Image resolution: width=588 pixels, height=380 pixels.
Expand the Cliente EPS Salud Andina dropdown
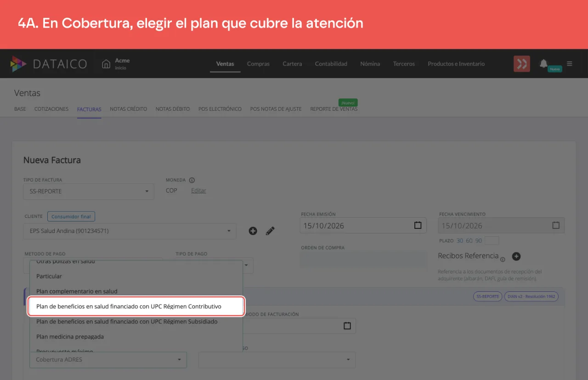pyautogui.click(x=130, y=231)
